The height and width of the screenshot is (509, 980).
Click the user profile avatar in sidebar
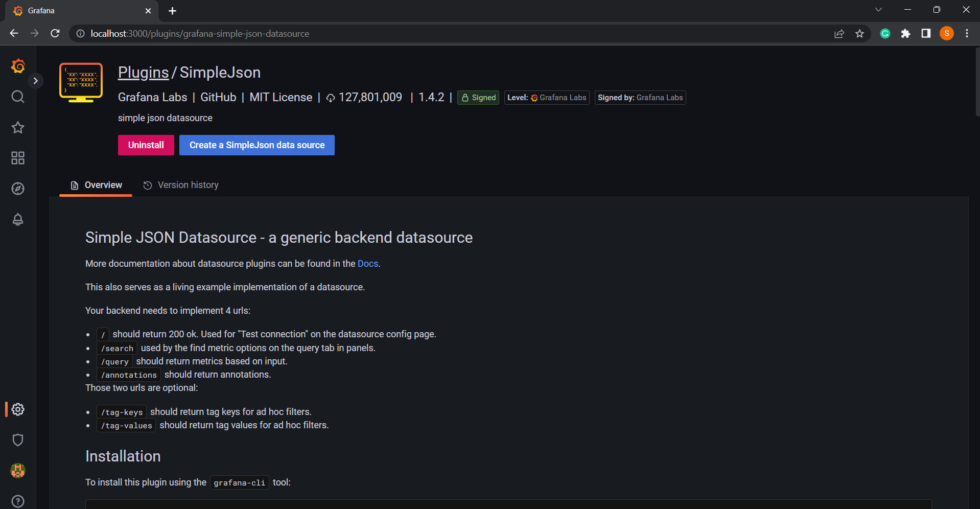point(18,471)
